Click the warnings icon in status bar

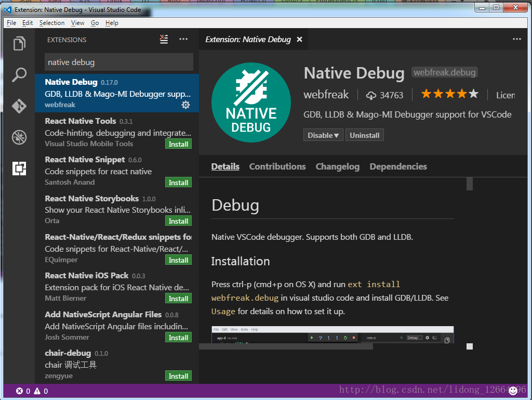point(37,391)
